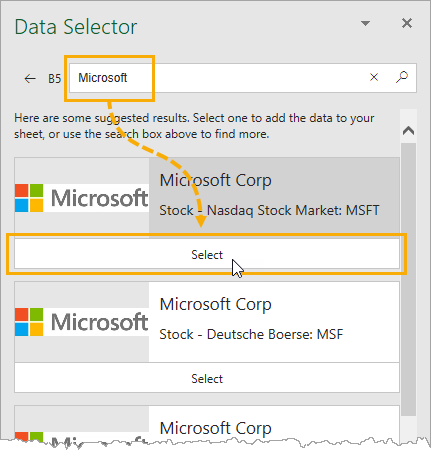Click Microsoft logo of Nasdaq result
The image size is (431, 452).
[82, 198]
